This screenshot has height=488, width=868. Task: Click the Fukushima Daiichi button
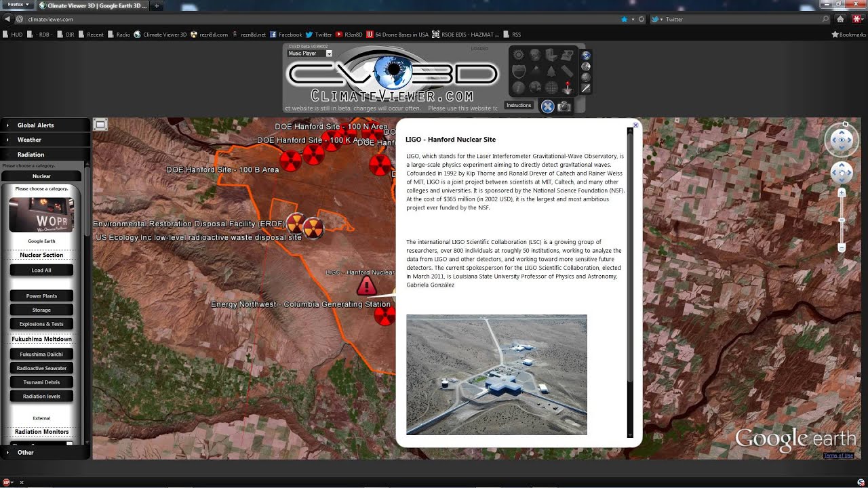41,354
